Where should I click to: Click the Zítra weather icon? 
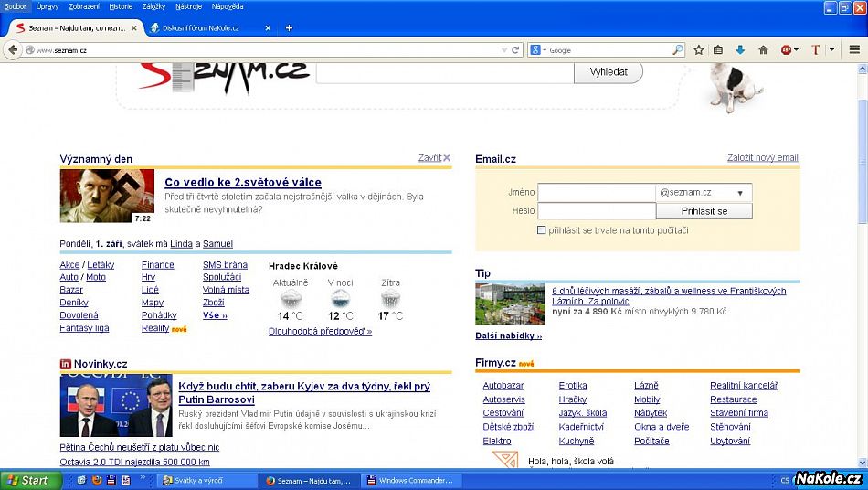390,300
